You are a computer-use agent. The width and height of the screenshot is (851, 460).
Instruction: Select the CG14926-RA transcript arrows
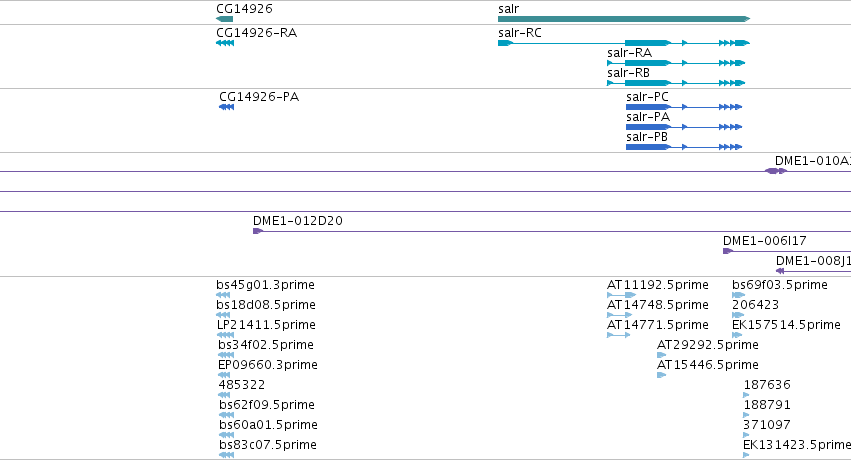pos(225,43)
